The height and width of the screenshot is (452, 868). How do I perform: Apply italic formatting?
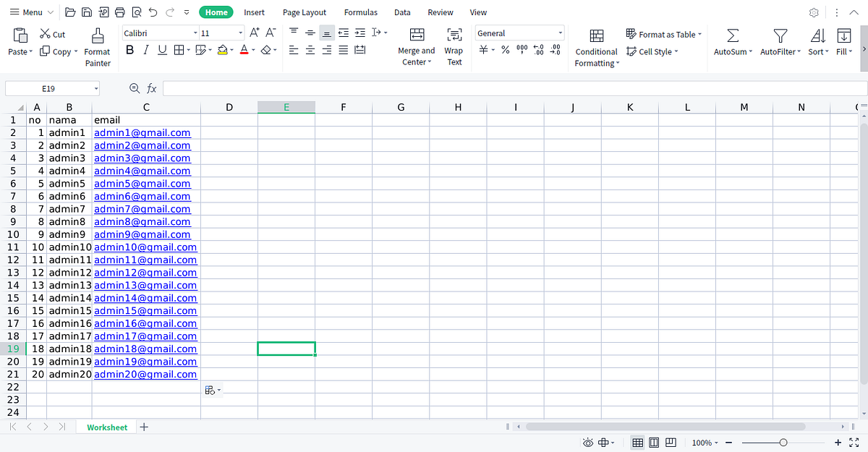146,49
